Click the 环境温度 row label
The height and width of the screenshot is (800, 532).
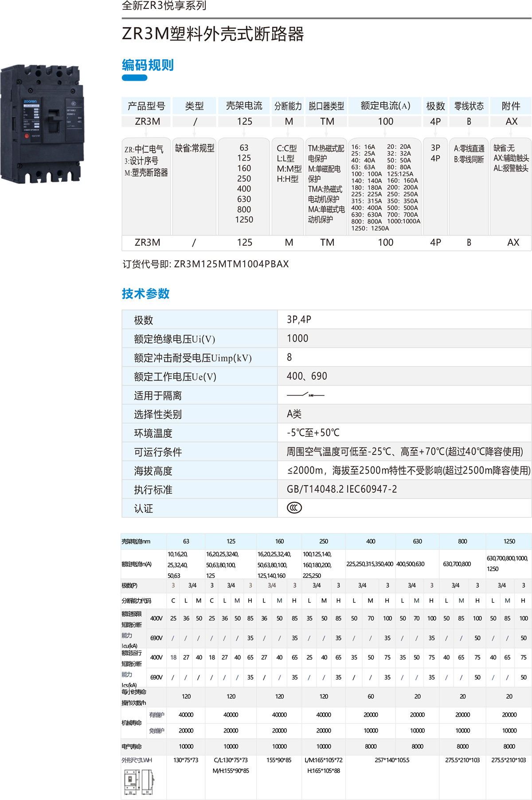(153, 433)
